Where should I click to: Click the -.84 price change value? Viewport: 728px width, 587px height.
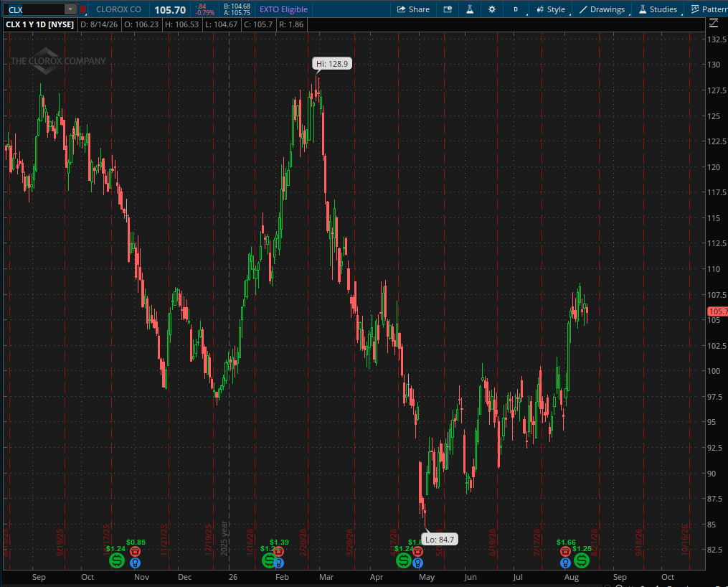[x=201, y=6]
